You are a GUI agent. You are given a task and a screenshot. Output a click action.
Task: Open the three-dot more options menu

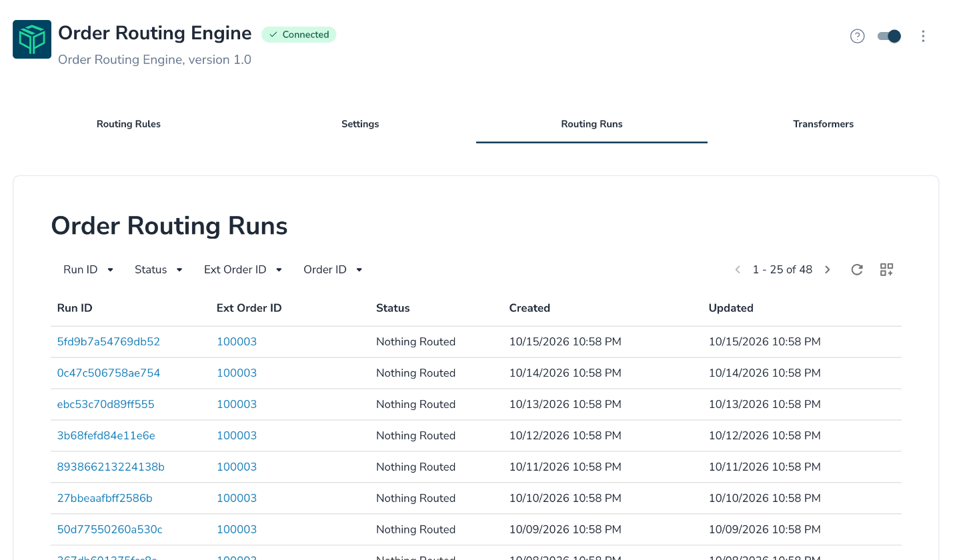[923, 36]
